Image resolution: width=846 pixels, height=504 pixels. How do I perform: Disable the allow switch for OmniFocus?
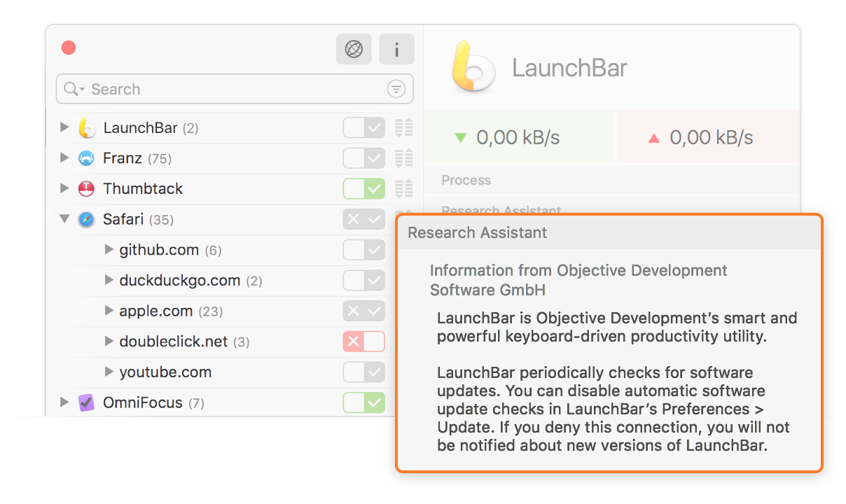click(x=364, y=403)
